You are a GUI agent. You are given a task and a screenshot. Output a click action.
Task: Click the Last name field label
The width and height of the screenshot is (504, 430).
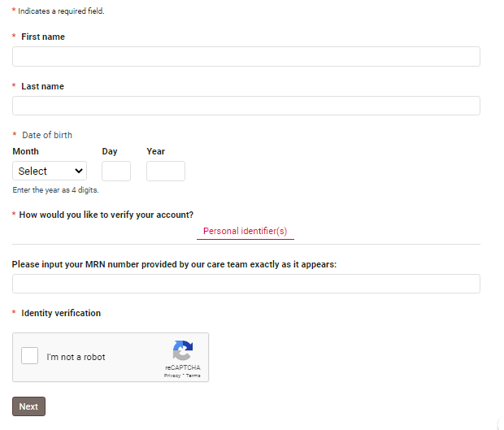[x=42, y=86]
